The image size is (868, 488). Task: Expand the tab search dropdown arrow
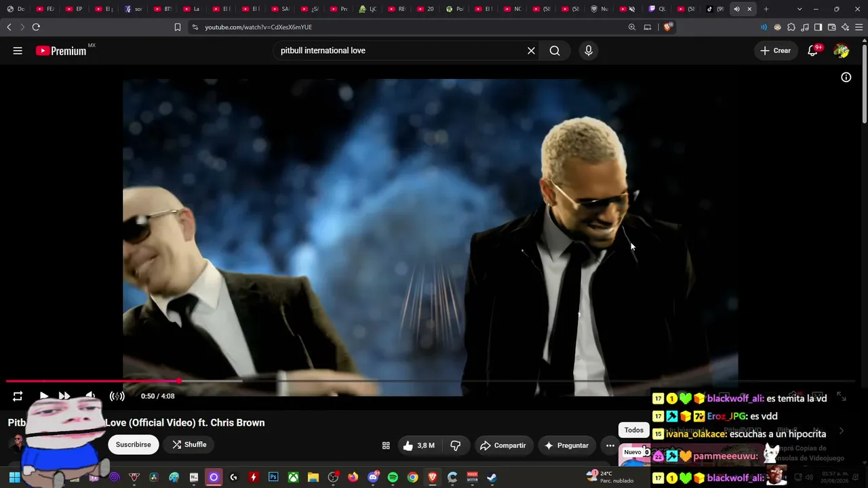click(x=800, y=9)
